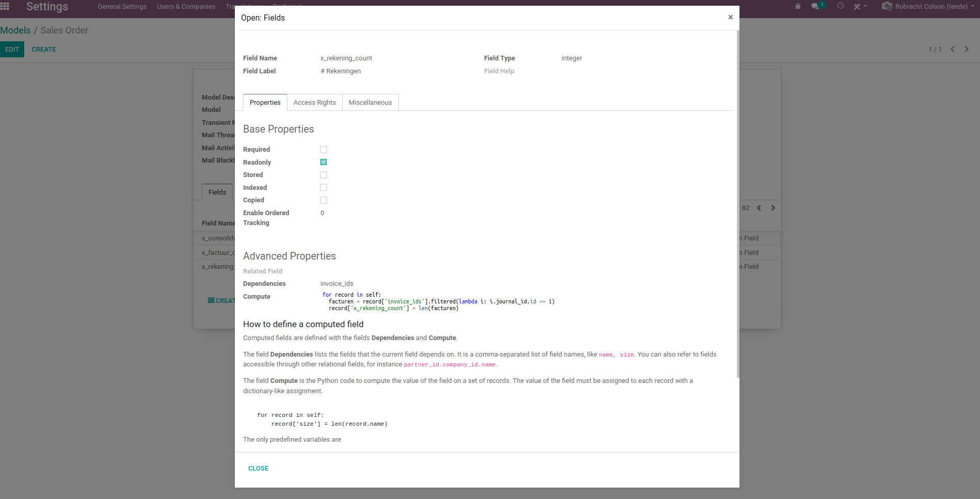Check the Stored checkbox
980x499 pixels.
tap(324, 174)
